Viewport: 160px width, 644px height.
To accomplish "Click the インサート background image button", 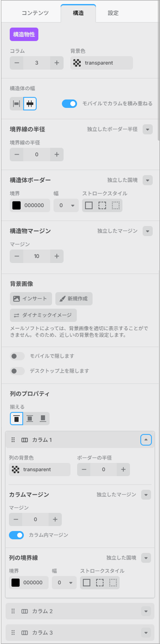I will [x=31, y=298].
